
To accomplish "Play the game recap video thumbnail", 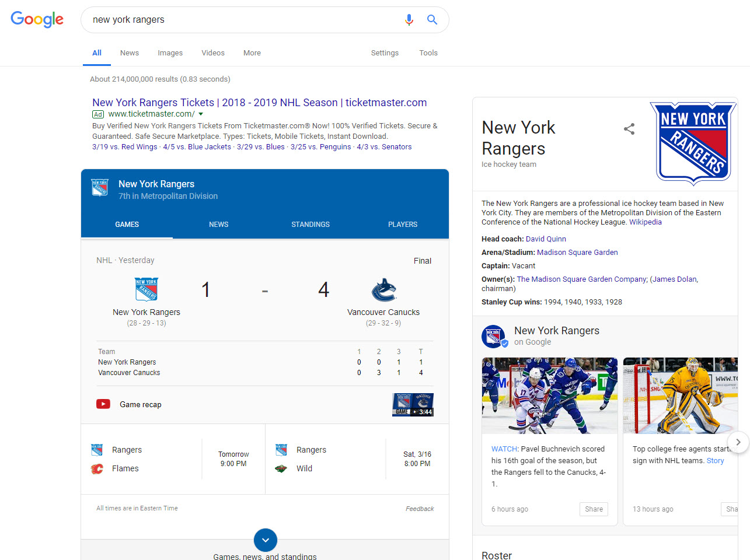I will (413, 404).
